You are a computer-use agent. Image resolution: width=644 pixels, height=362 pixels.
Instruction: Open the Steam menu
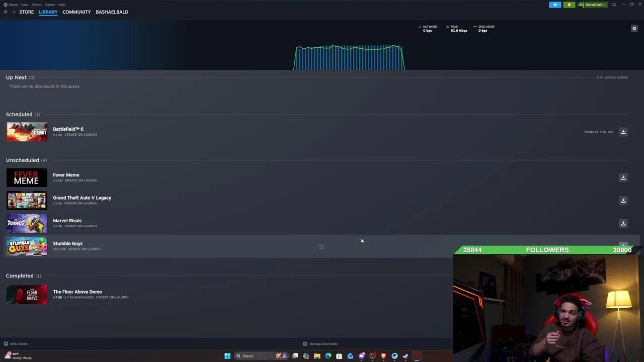(x=13, y=5)
